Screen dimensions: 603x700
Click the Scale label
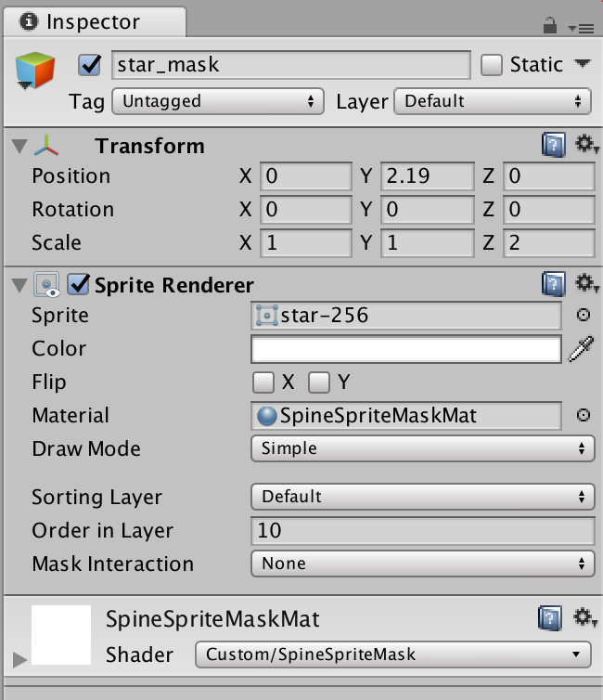[57, 243]
